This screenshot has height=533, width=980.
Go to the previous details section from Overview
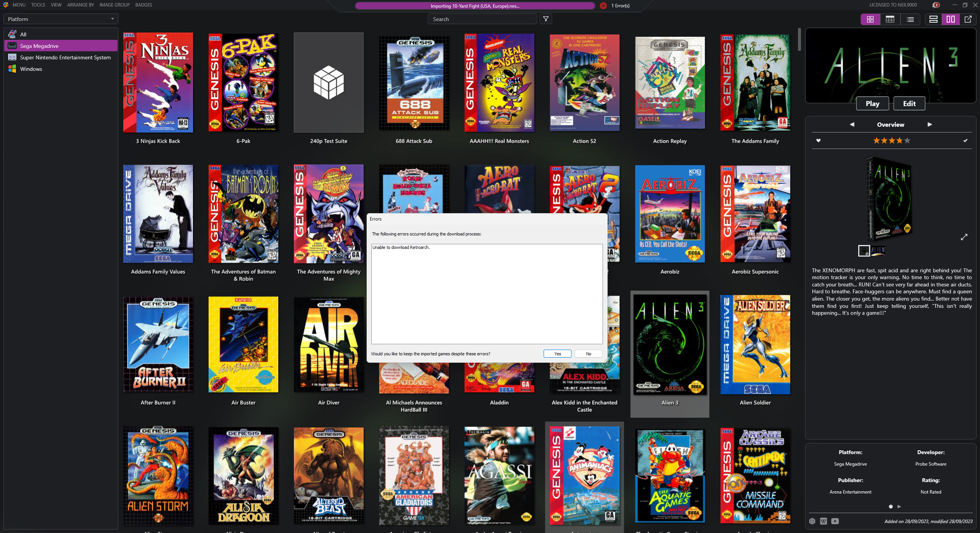click(x=852, y=124)
